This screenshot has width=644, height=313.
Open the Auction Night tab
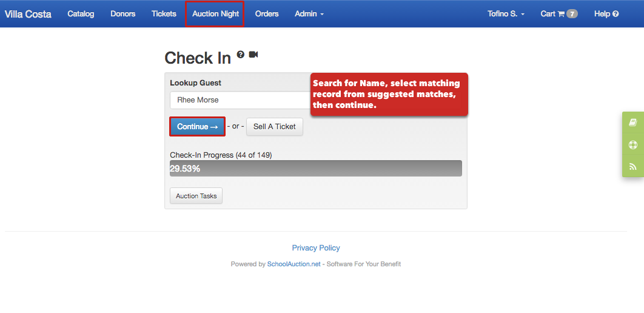coord(216,14)
